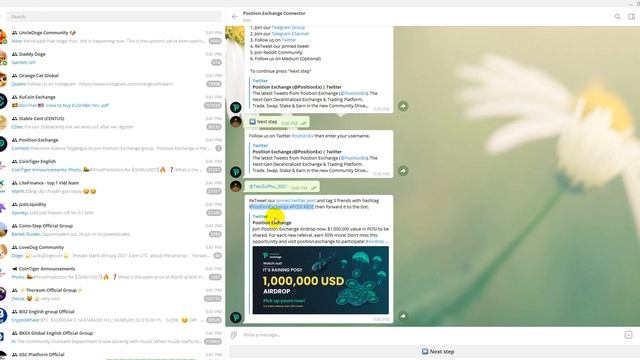The width and height of the screenshot is (640, 360).
Task: Open the CoinTiger Announcements channel
Action: (111, 273)
